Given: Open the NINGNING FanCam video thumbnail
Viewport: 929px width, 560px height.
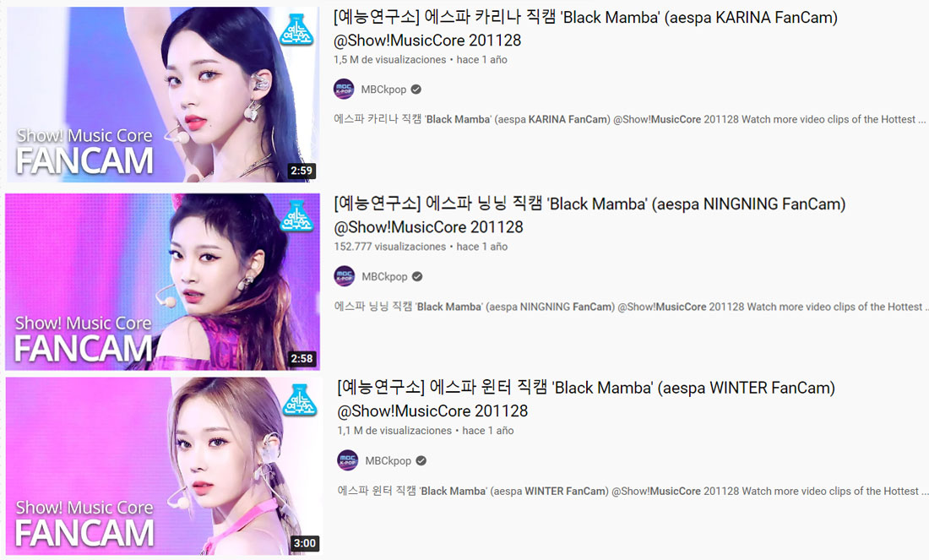Looking at the screenshot, I should [162, 281].
